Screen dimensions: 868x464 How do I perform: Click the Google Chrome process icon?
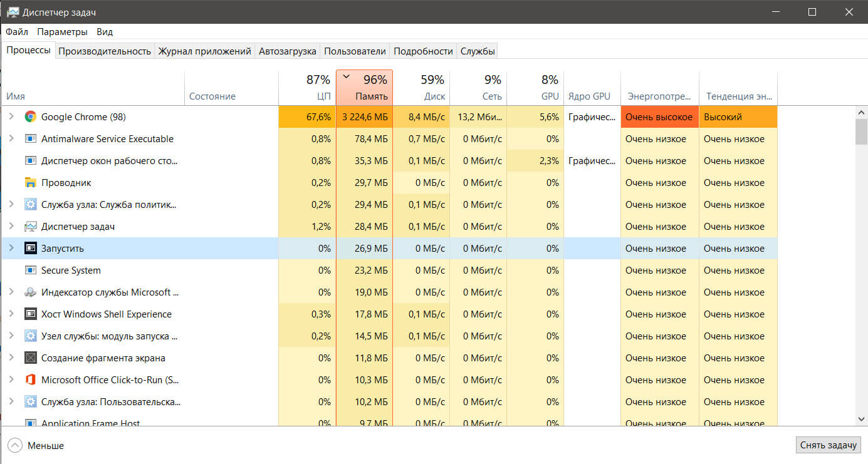pyautogui.click(x=30, y=117)
